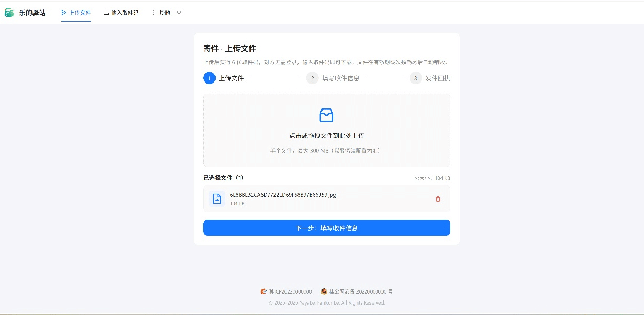Open the ICP20220000000 record link
This screenshot has height=315, width=644.
pos(290,291)
